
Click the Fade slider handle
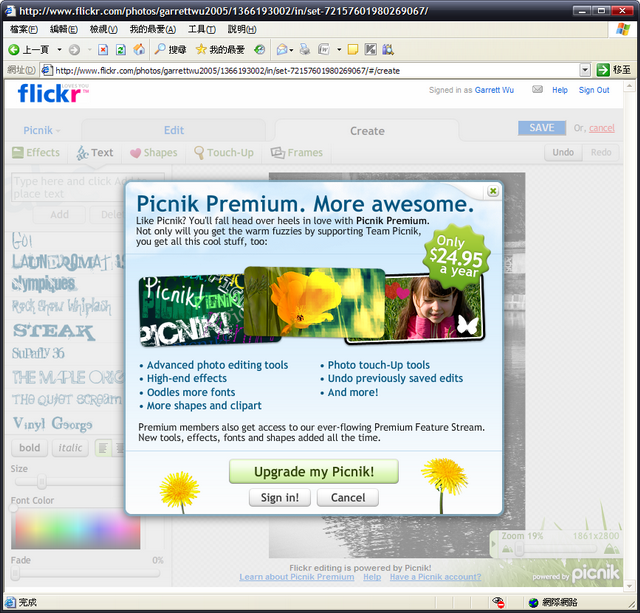(x=15, y=573)
